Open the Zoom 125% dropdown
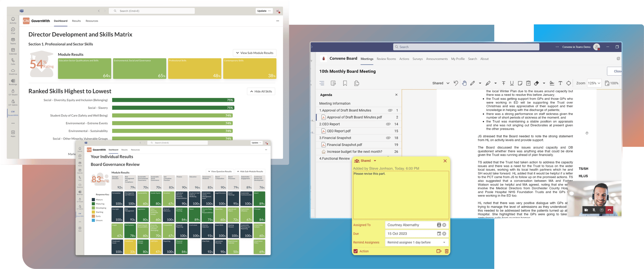Screen dimensions: 644x269 (x=594, y=83)
